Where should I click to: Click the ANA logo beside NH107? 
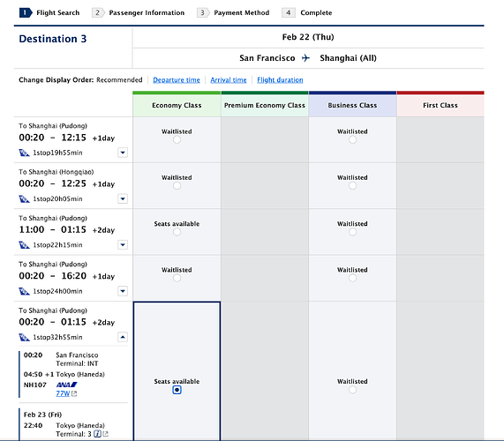(x=67, y=385)
